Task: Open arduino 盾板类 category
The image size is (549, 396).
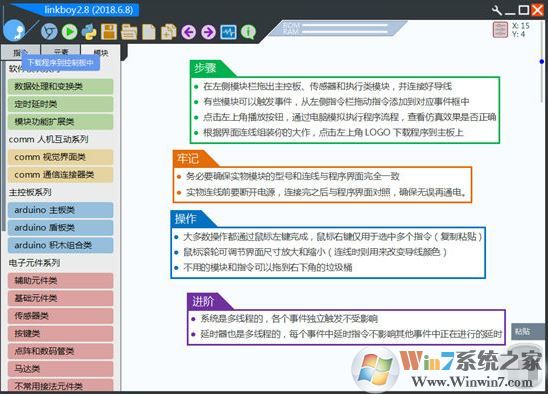Action: pyautogui.click(x=60, y=228)
